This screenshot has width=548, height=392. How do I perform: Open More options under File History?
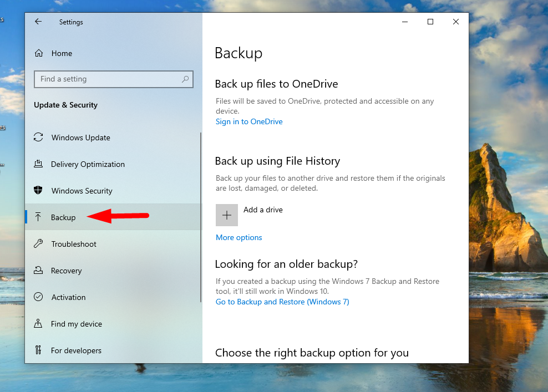point(239,237)
